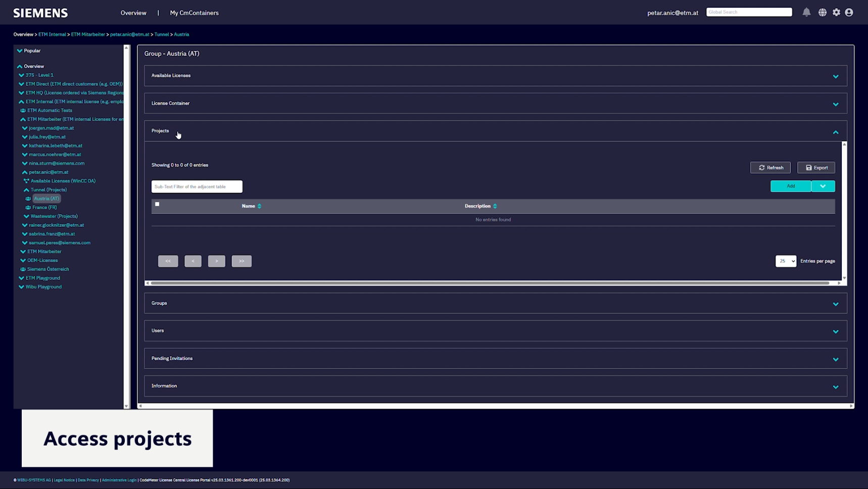
Task: Open the settings gear icon
Action: pos(837,13)
